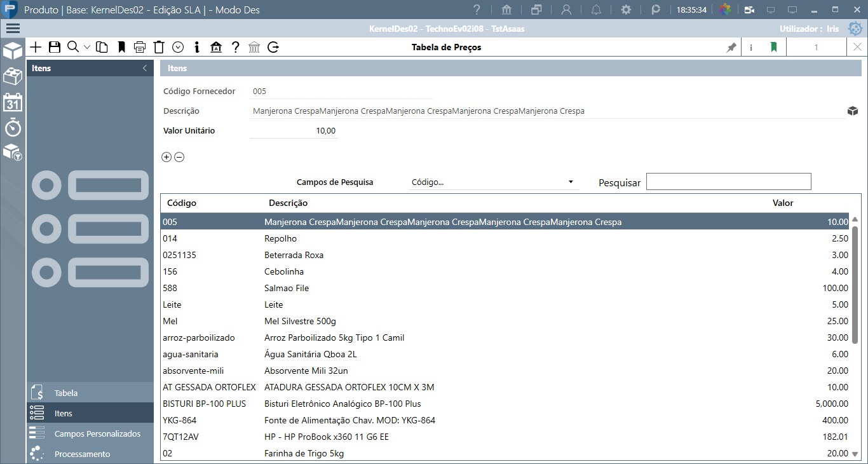Open search with the magnifying glass icon
Screen dimensions: 868x464
coord(73,47)
